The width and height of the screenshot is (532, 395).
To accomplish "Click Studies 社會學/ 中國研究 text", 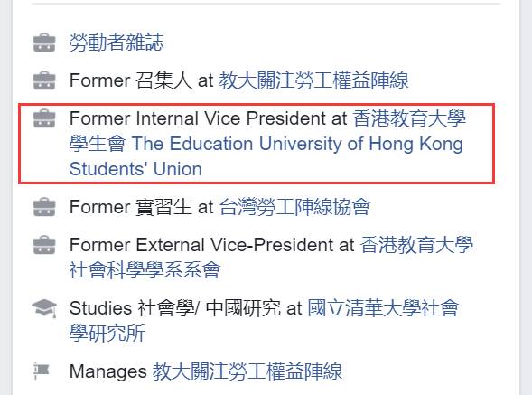I will pyautogui.click(x=175, y=308).
